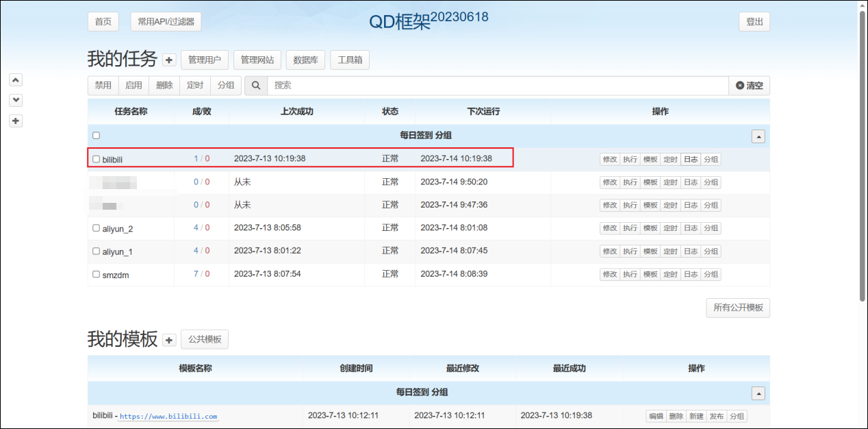The height and width of the screenshot is (429, 868).
Task: Collapse the 每日签到 template group
Action: [x=758, y=393]
